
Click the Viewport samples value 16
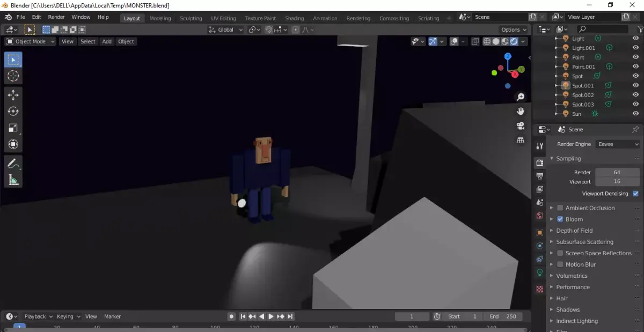617,182
